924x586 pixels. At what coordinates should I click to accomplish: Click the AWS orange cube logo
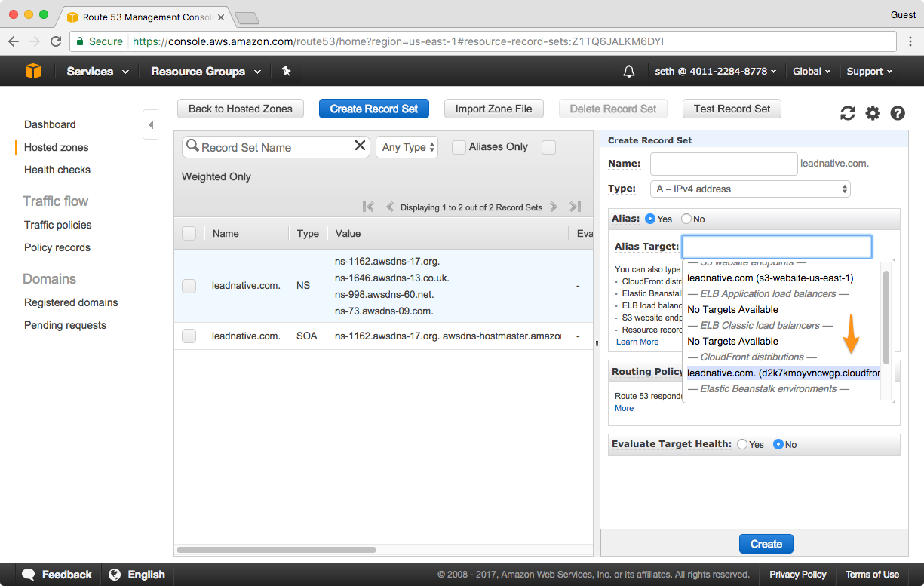tap(33, 71)
